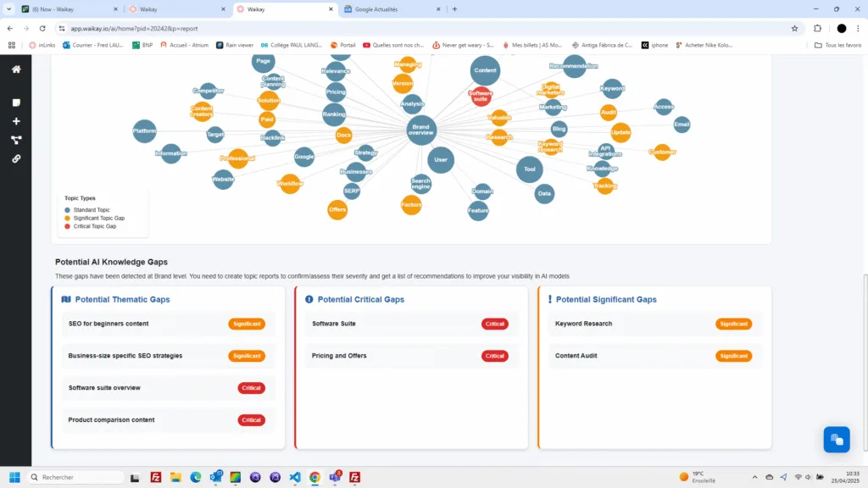The width and height of the screenshot is (868, 488).
Task: Click the plus icon in the Waikay sidebar
Action: (15, 121)
